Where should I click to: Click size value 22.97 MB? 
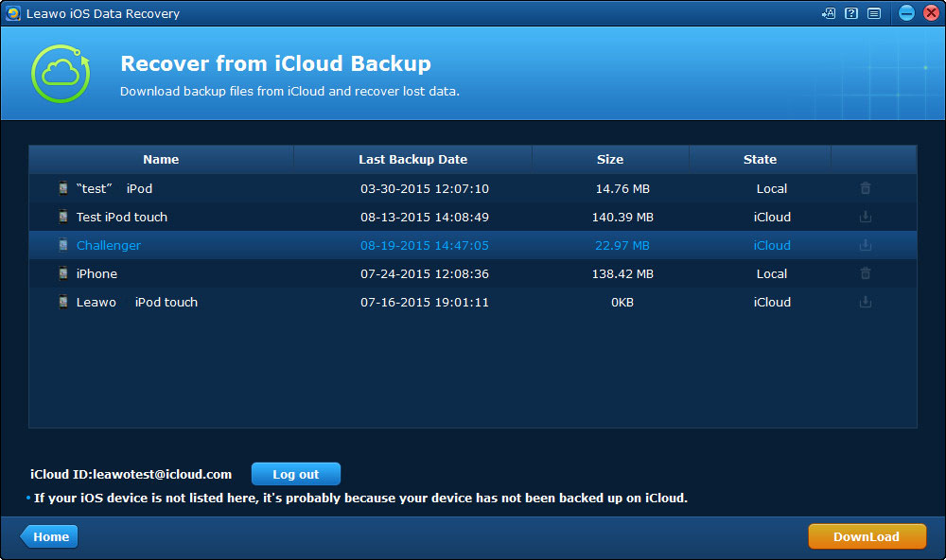click(x=622, y=245)
